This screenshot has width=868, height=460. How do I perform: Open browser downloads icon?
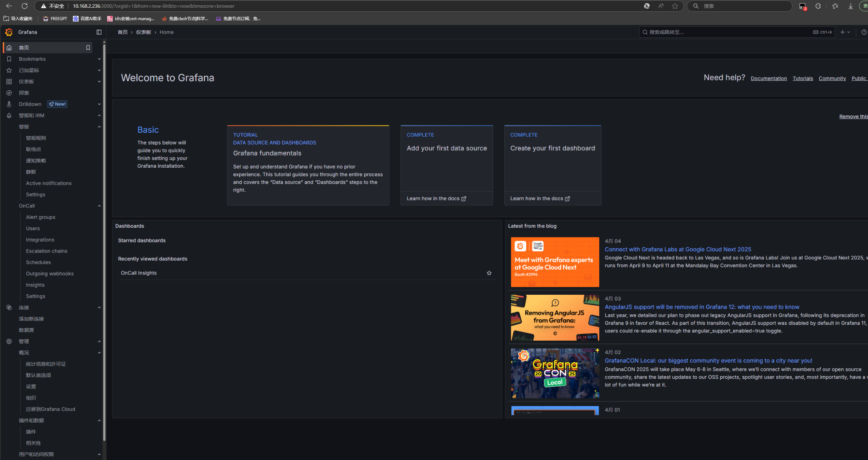[x=851, y=6]
